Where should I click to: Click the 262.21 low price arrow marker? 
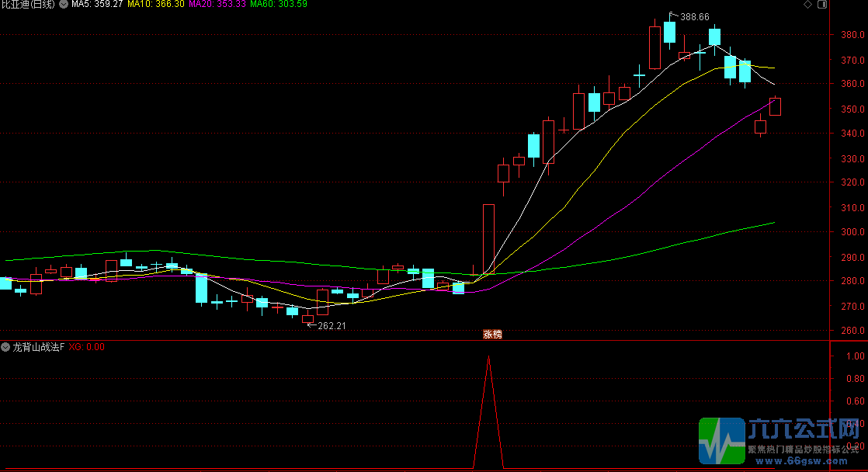pos(326,326)
